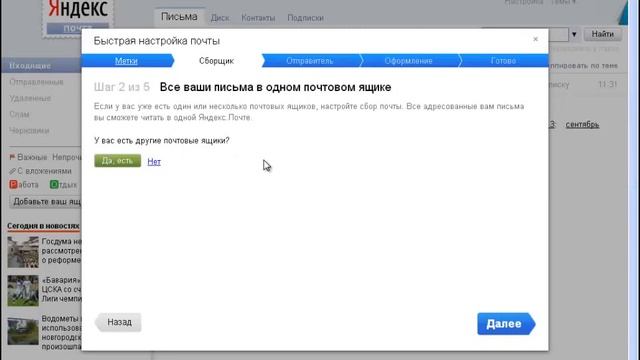Open the Отправленные folder
Screen dimensions: 640x360
[36, 82]
